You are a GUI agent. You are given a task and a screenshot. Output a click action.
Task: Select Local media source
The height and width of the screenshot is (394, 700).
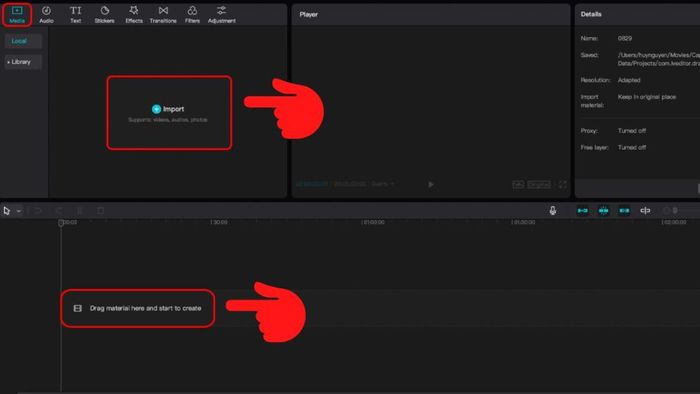pyautogui.click(x=23, y=41)
